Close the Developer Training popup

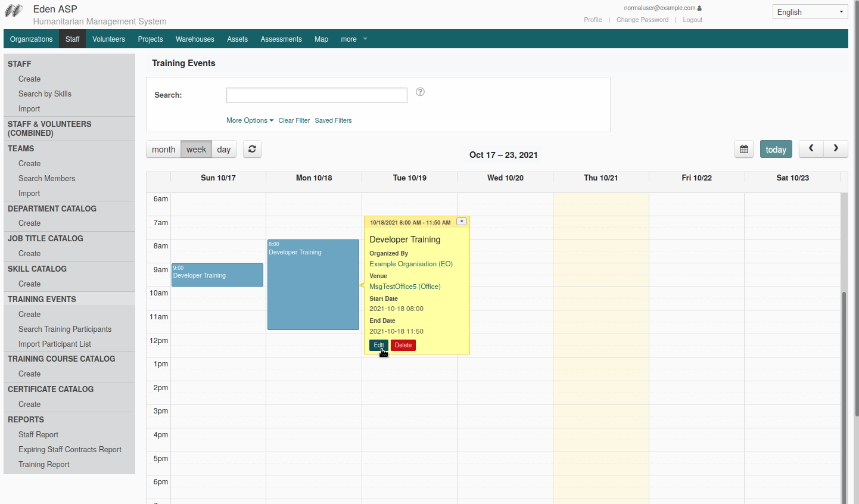click(462, 221)
